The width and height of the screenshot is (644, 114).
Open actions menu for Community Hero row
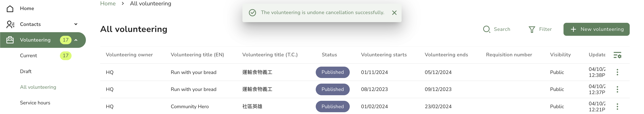pos(617,106)
